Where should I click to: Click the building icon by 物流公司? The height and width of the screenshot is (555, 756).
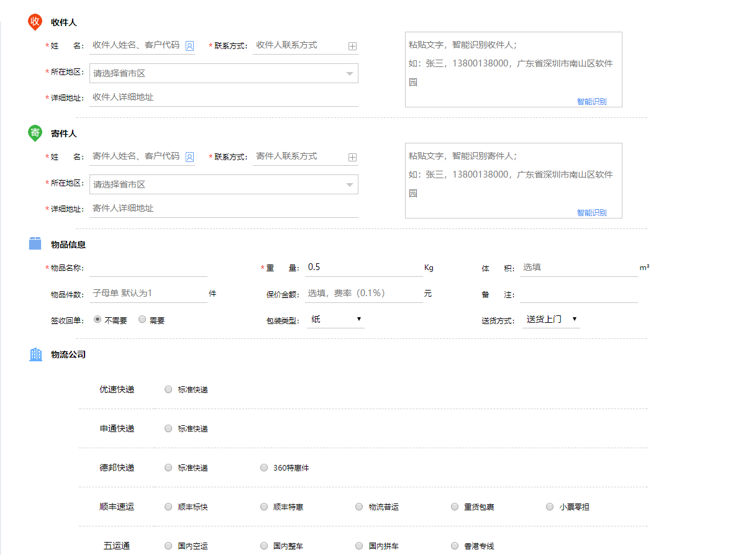(x=35, y=354)
